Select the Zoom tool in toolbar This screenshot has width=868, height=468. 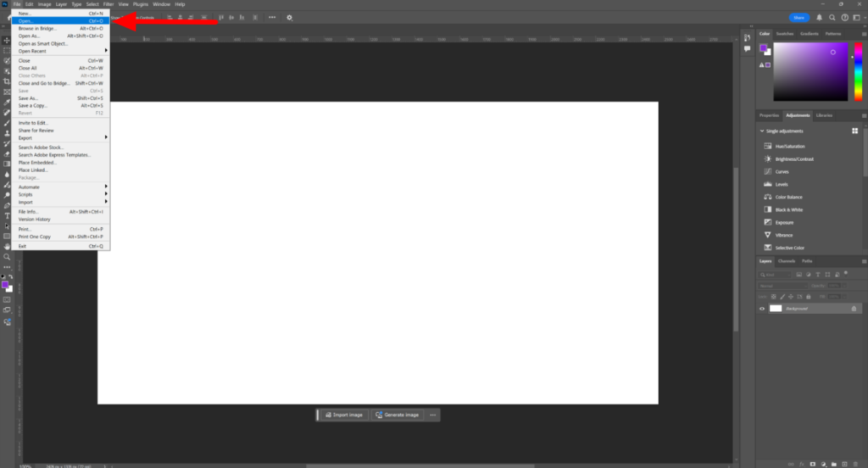pos(7,257)
